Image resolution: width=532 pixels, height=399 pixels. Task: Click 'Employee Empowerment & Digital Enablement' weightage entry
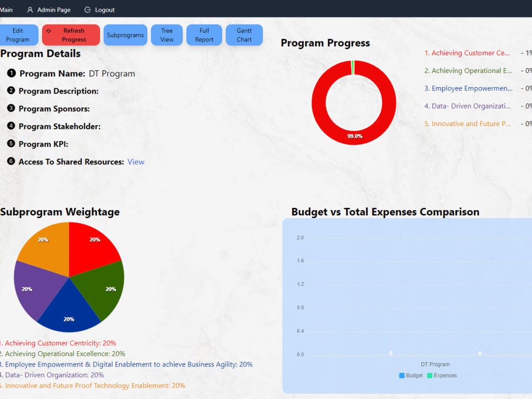click(126, 364)
